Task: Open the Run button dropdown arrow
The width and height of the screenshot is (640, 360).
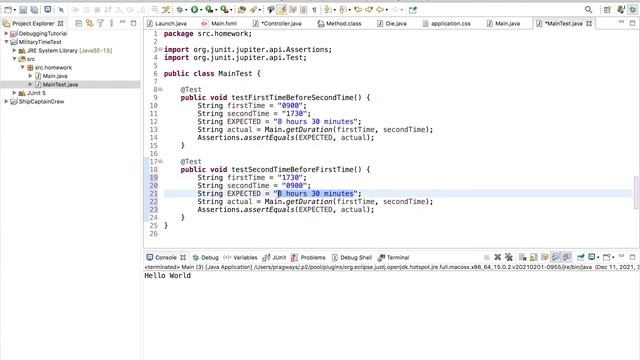Action: [x=201, y=10]
